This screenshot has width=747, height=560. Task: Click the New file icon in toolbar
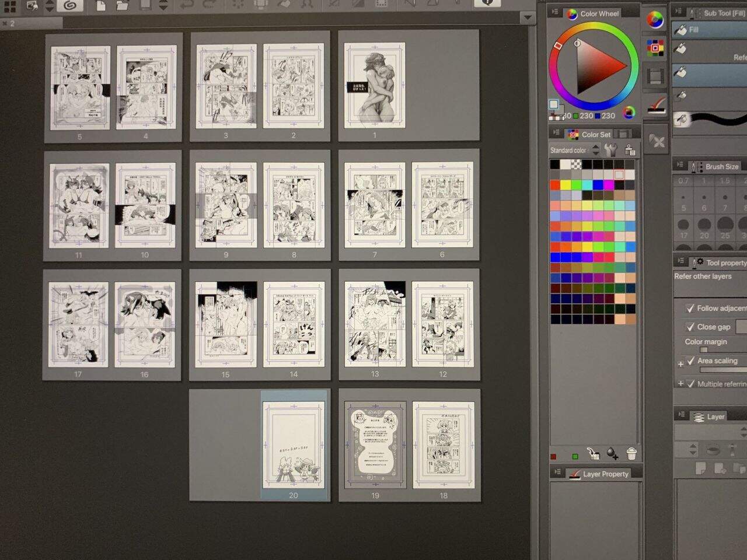[101, 6]
